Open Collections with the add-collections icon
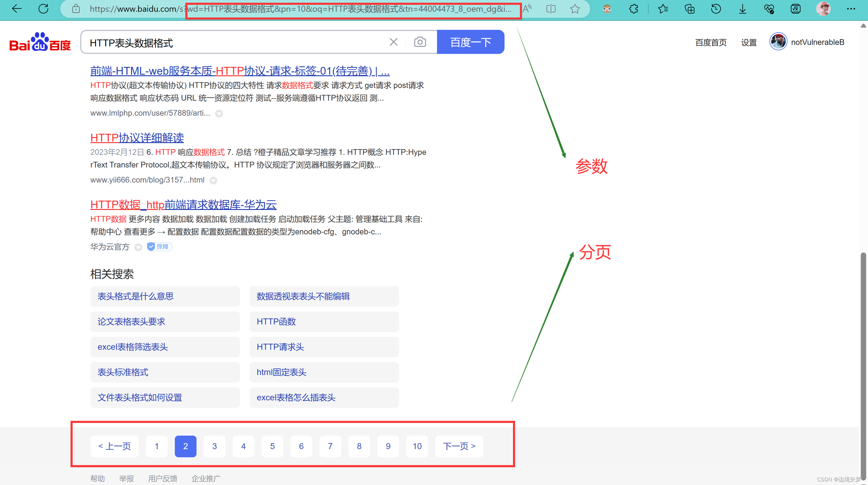The width and height of the screenshot is (868, 485). click(690, 9)
